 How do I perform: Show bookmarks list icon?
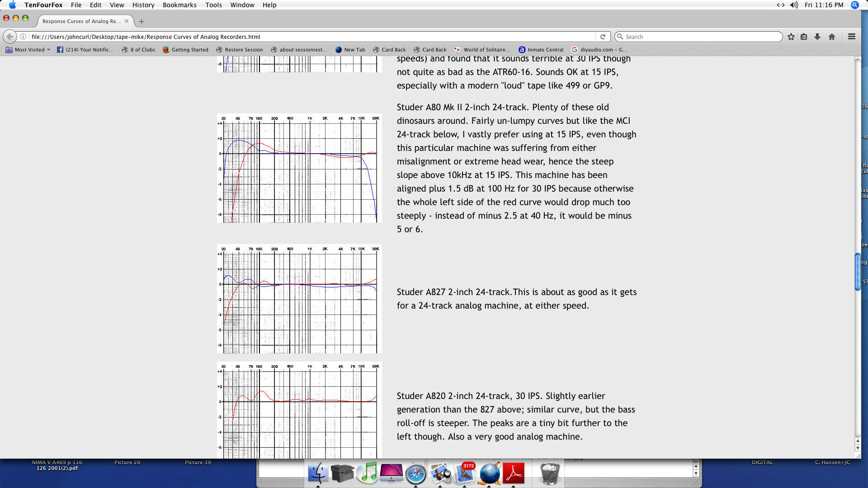[x=804, y=37]
